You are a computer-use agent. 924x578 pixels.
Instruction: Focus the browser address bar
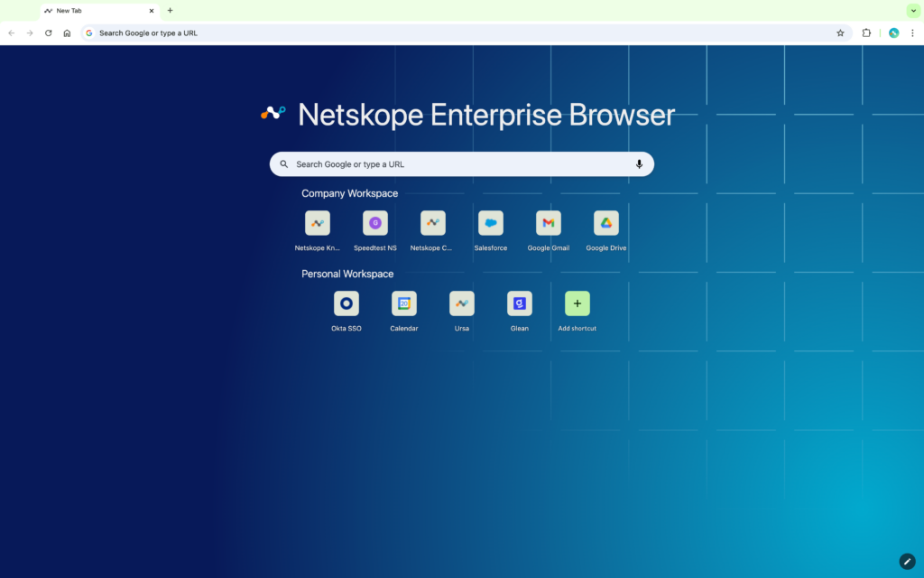(466, 33)
